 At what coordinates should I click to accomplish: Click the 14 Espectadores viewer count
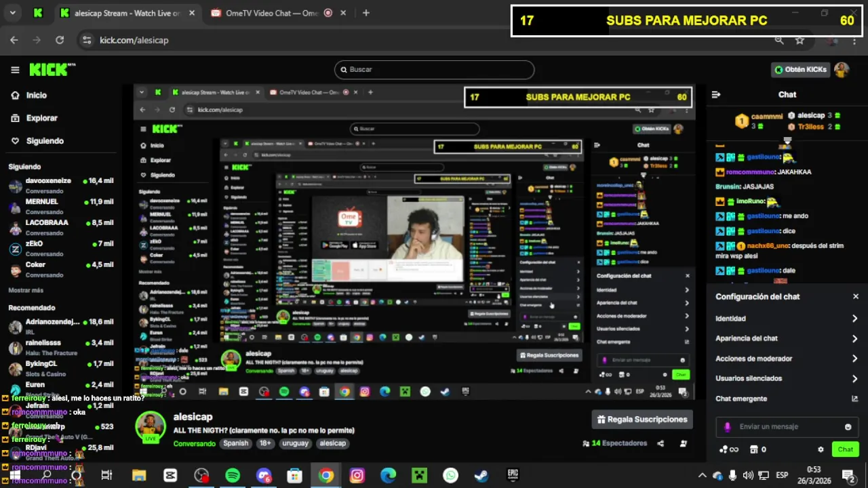615,443
